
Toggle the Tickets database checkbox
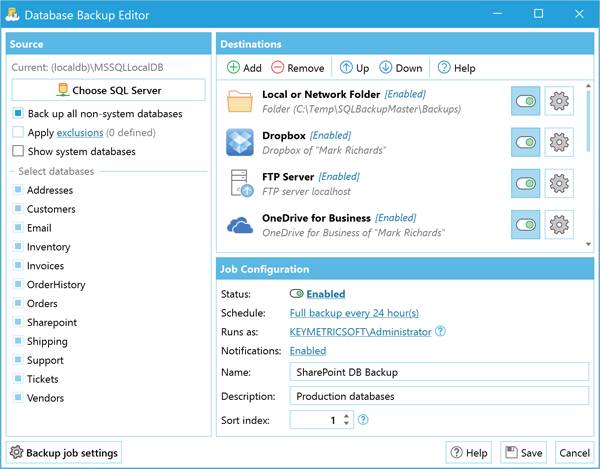pos(18,378)
